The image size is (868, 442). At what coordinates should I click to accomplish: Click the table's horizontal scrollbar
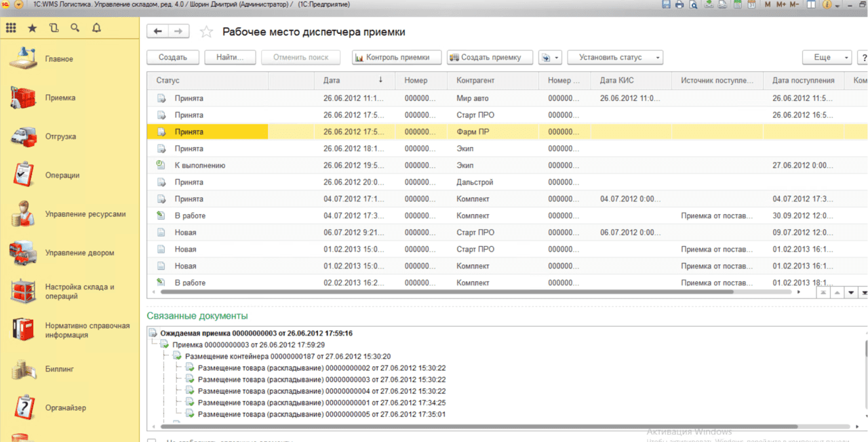tap(447, 292)
